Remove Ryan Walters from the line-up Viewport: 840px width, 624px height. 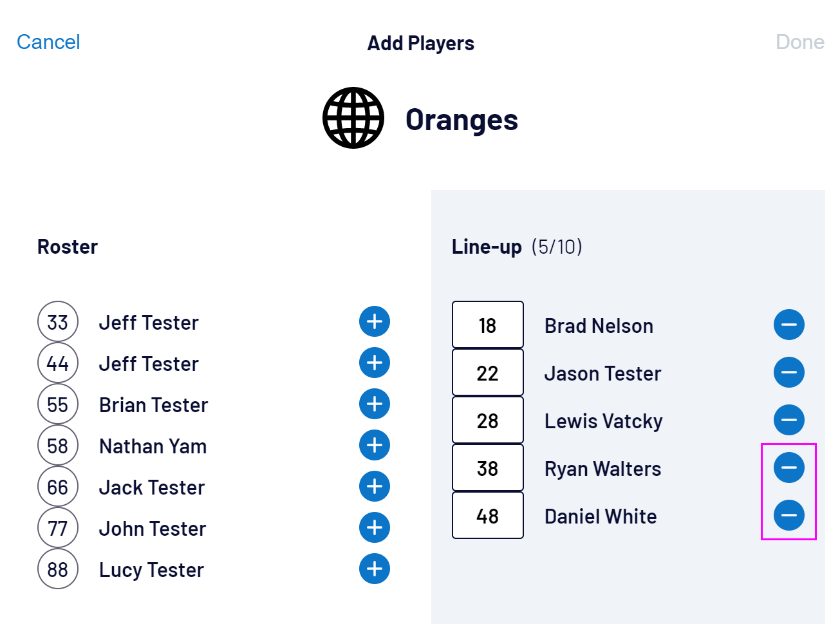coord(789,468)
